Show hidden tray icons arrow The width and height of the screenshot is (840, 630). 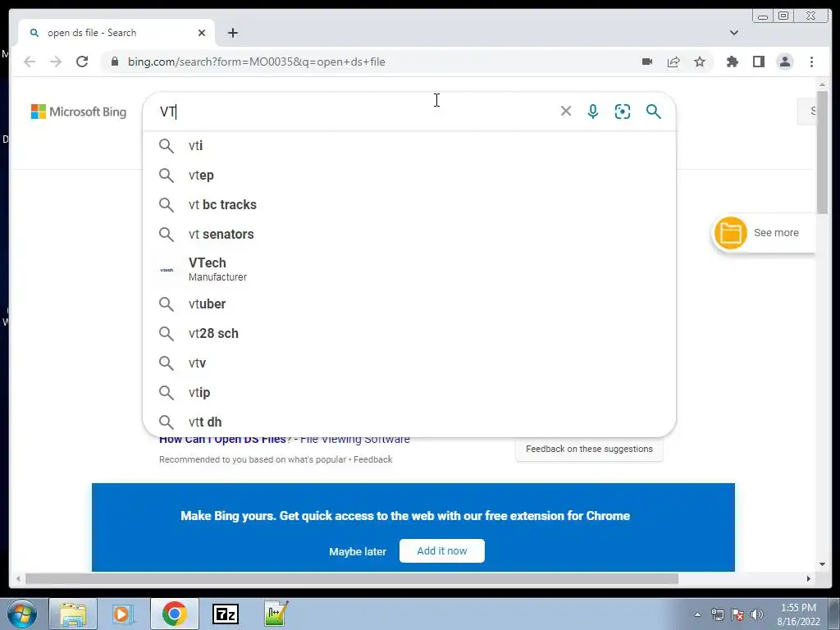point(697,614)
